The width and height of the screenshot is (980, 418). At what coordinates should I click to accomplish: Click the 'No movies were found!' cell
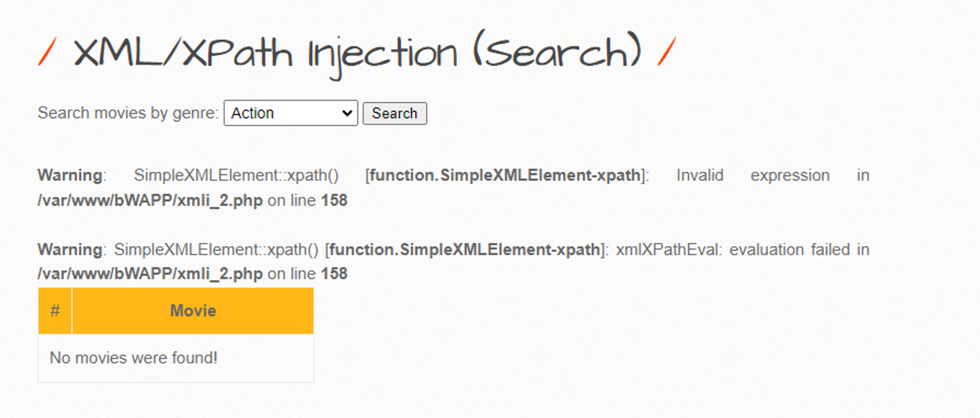[x=176, y=358]
